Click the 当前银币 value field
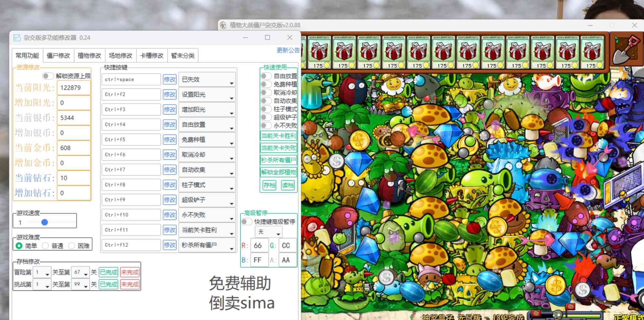This screenshot has height=320, width=644. click(x=74, y=118)
